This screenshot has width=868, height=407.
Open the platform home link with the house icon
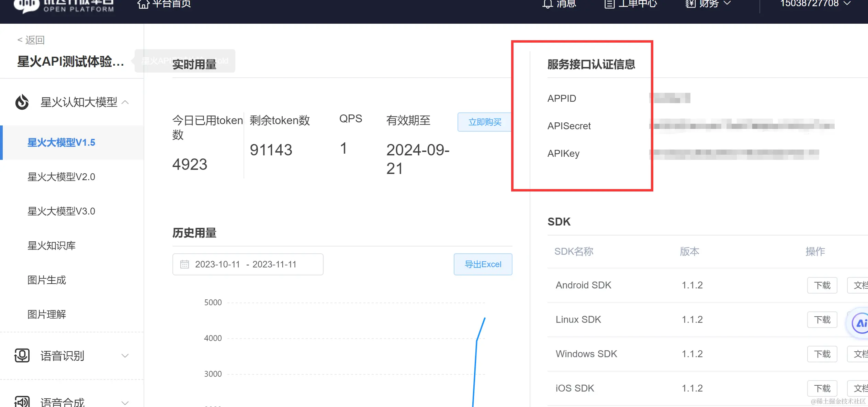tap(164, 3)
